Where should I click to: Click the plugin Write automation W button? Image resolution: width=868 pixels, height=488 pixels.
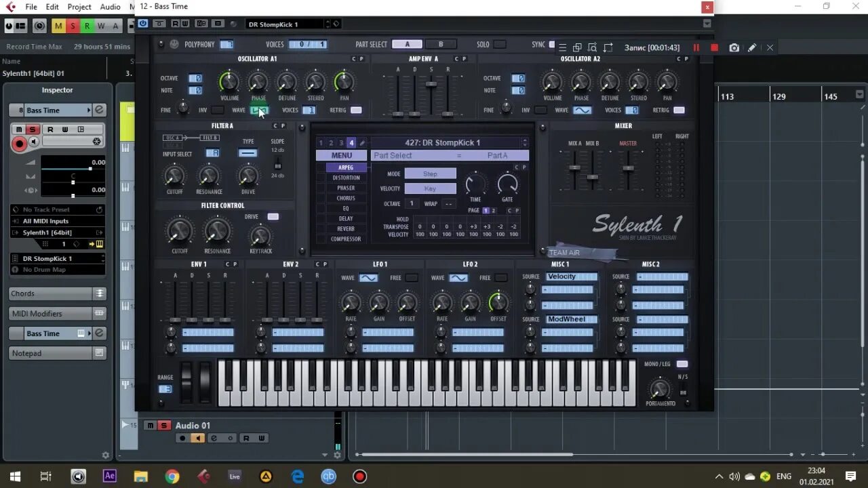point(184,24)
